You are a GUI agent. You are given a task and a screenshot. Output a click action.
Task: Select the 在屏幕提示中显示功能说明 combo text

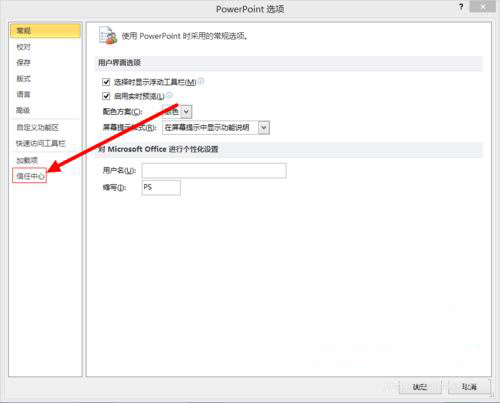[207, 128]
